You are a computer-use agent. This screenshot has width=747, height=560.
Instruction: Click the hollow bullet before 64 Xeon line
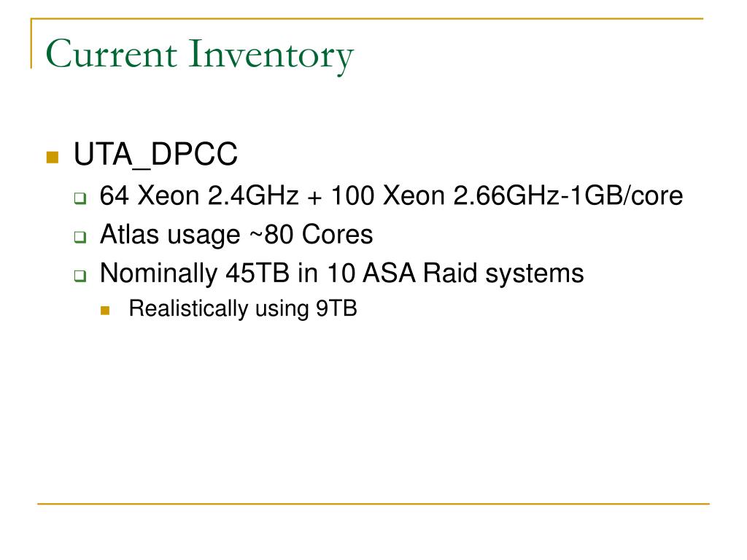pos(80,198)
